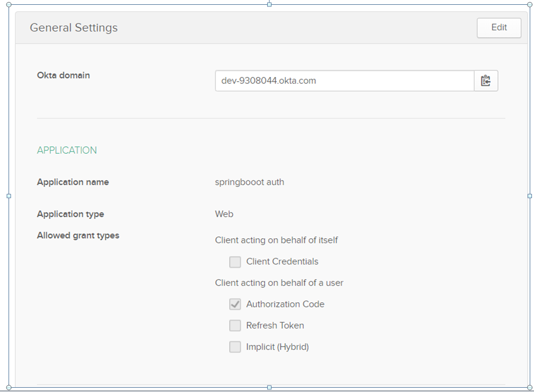This screenshot has width=534, height=392.
Task: Click the Application name label
Action: (x=73, y=182)
